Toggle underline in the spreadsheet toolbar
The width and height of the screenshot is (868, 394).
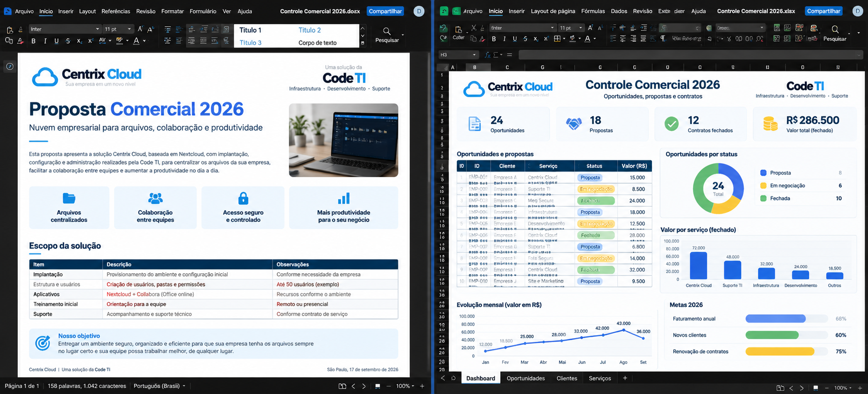(x=515, y=39)
